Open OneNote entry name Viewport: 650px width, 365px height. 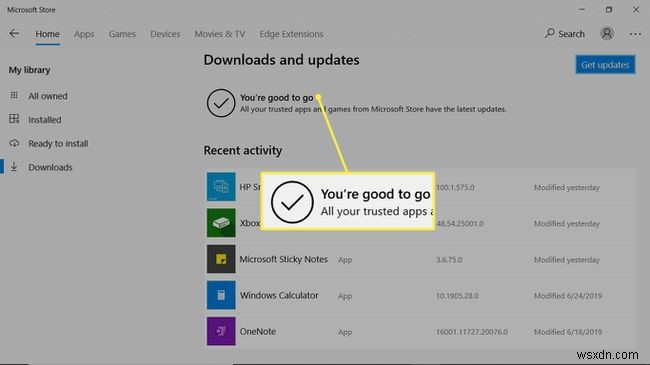point(257,331)
